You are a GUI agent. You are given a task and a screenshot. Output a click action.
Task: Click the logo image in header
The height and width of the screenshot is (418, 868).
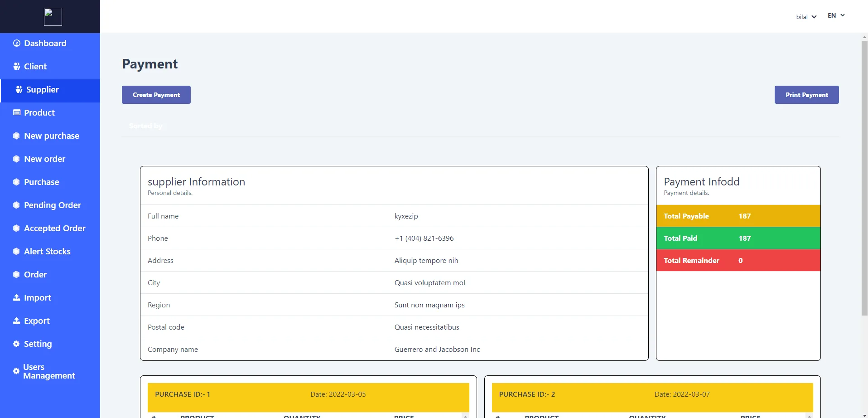(x=53, y=17)
